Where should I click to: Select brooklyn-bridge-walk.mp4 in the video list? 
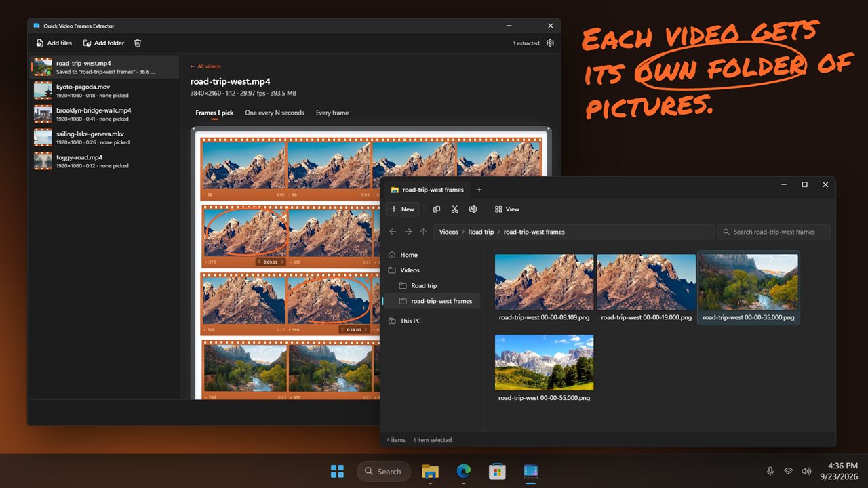point(104,114)
